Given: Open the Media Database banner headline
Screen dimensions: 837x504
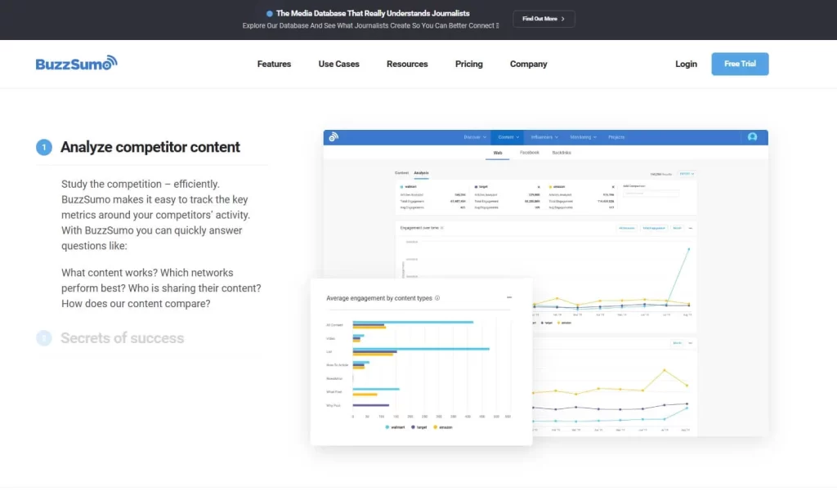Looking at the screenshot, I should [x=373, y=13].
